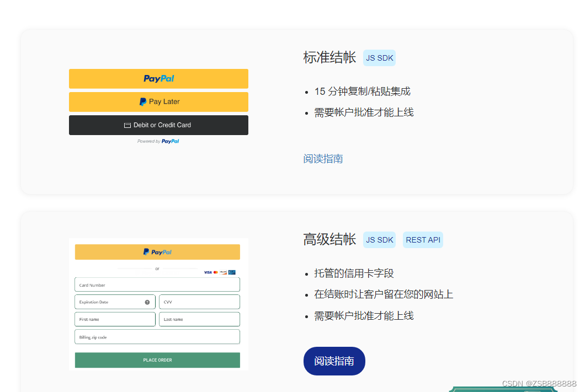
Task: Click the 高级结帐 heading
Action: pos(330,239)
